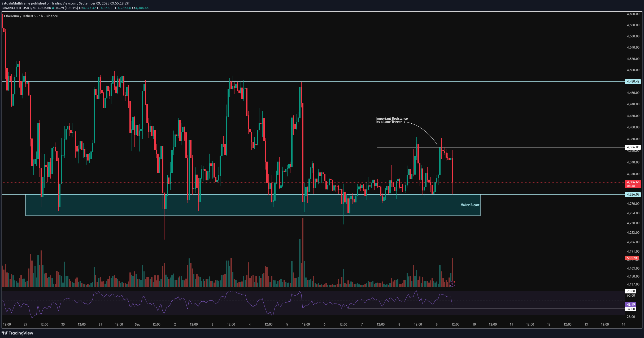Click the lightning bolt icon near the volume bars
644x338 pixels.
(452, 284)
